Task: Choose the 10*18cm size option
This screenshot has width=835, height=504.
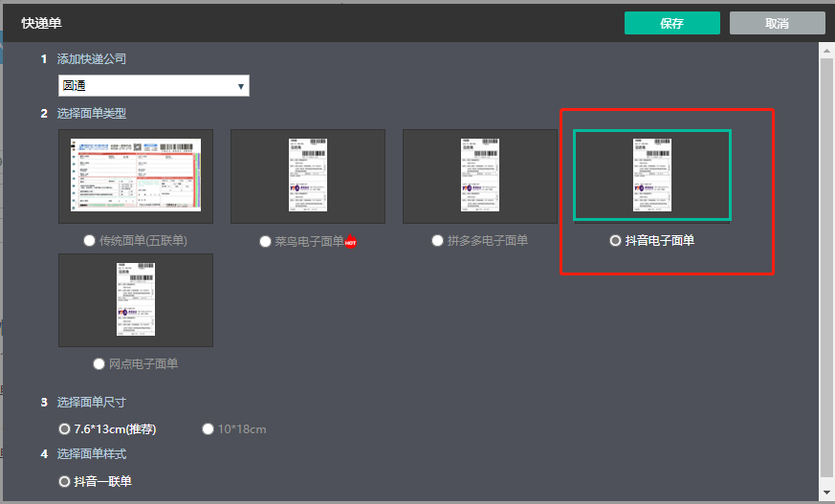Action: pyautogui.click(x=209, y=429)
